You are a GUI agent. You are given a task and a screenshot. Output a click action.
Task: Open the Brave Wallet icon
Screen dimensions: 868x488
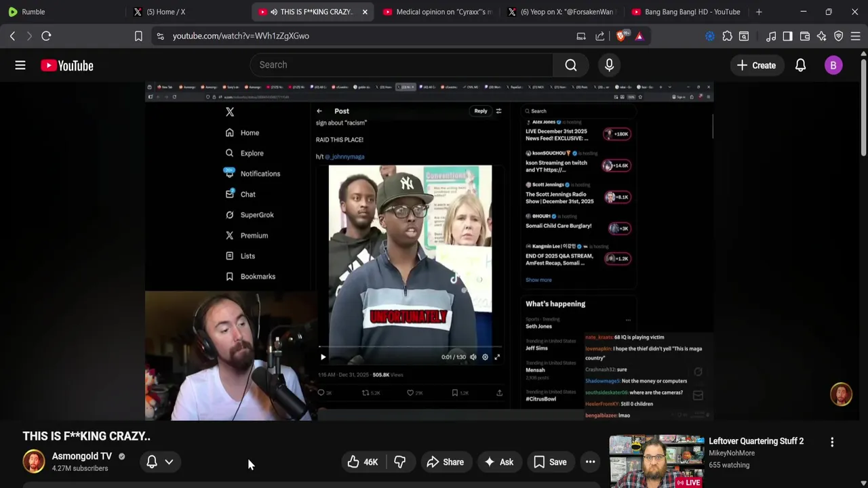(x=805, y=36)
